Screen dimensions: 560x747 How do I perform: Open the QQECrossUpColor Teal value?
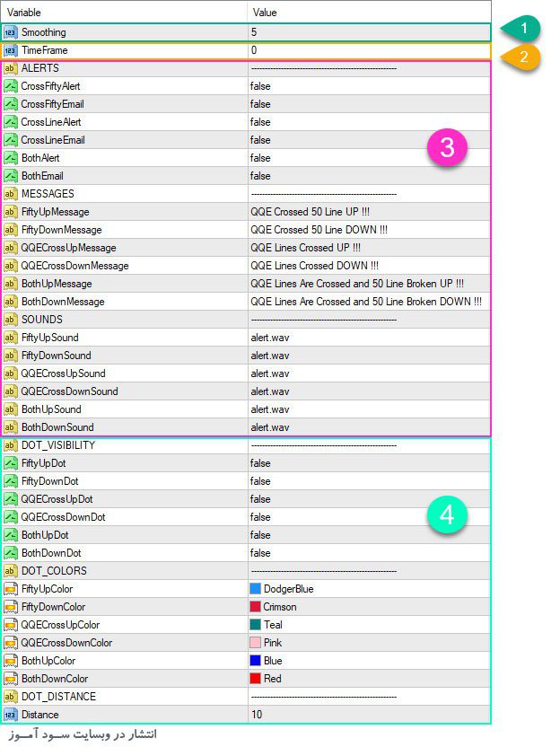[x=274, y=625]
